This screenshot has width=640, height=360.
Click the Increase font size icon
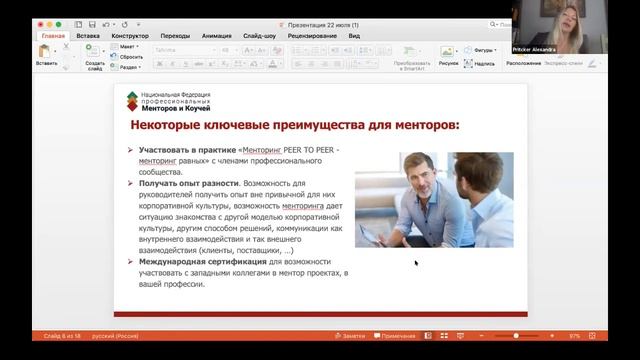248,50
